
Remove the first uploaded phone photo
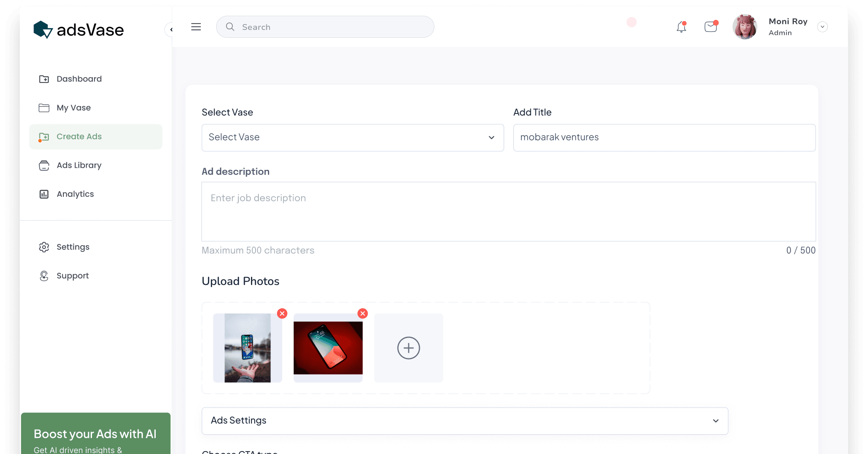(282, 314)
